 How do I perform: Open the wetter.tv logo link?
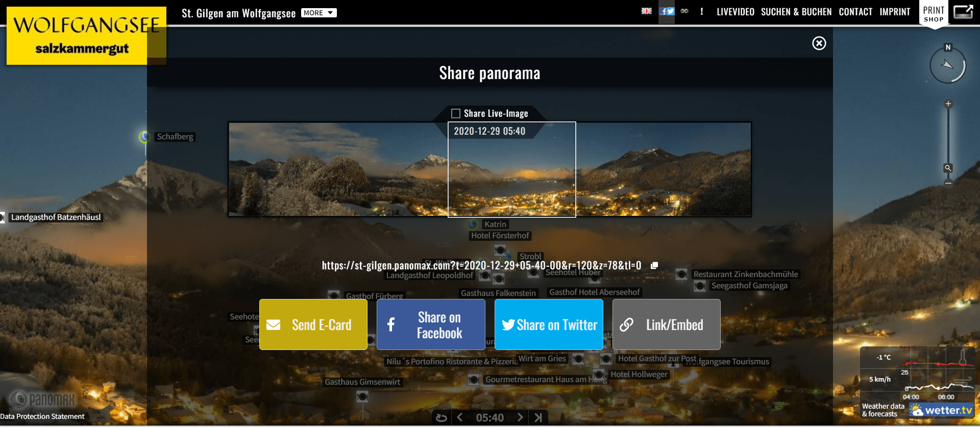point(942,410)
